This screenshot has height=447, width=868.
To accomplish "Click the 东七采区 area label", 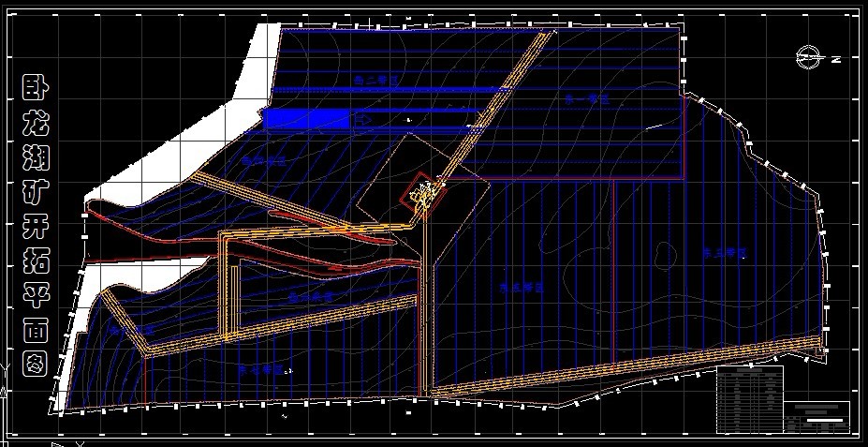I will click(x=260, y=369).
